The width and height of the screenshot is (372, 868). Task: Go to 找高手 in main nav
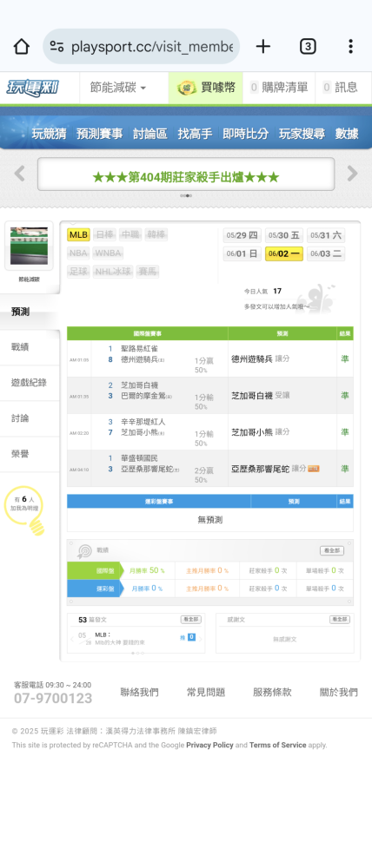coord(195,134)
